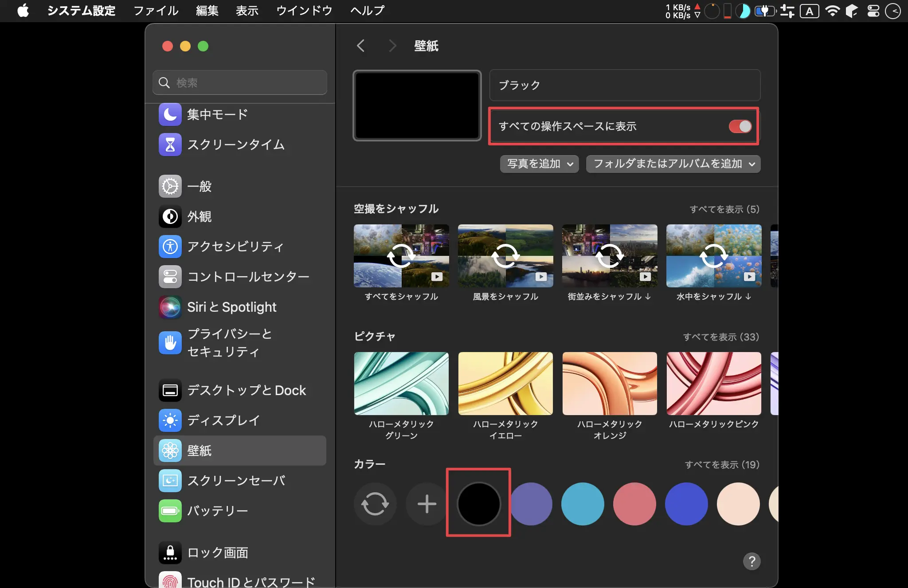908x588 pixels.
Task: Click the Siri と Spotlight icon
Action: pos(170,307)
